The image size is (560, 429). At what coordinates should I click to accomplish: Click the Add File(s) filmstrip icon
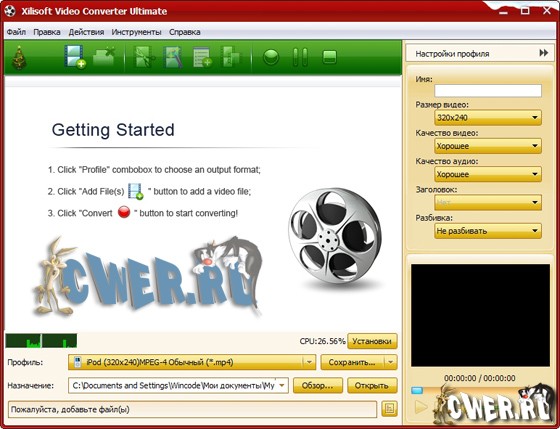point(75,56)
